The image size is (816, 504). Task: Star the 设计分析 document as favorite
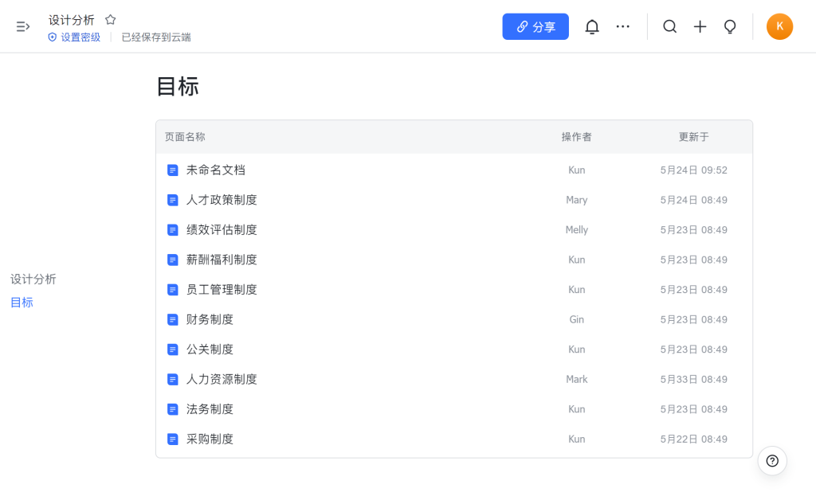111,20
